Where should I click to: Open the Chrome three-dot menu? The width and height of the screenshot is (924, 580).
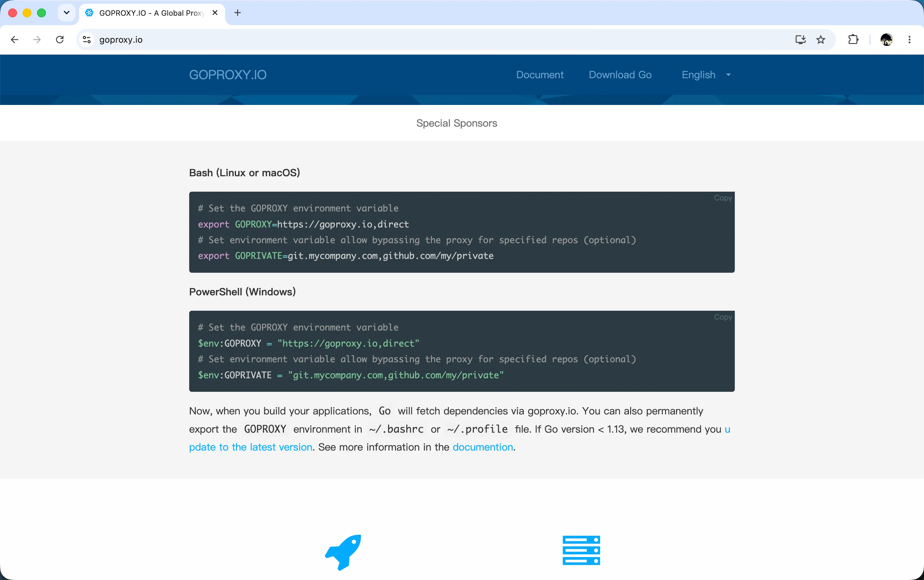[x=910, y=40]
